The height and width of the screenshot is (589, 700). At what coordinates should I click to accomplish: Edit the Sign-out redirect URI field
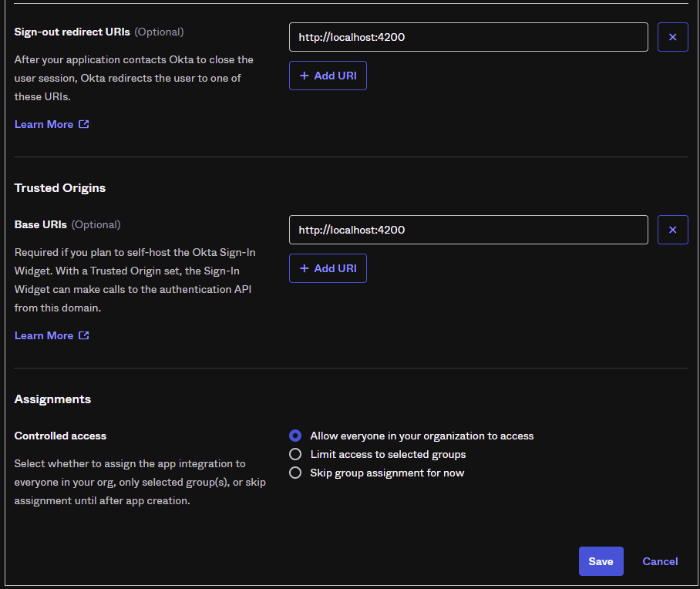pyautogui.click(x=468, y=37)
